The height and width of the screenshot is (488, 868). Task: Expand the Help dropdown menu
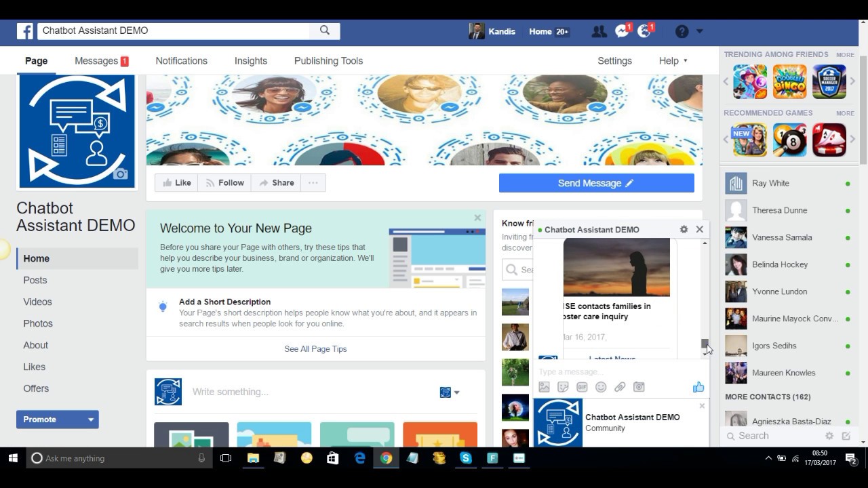[673, 61]
